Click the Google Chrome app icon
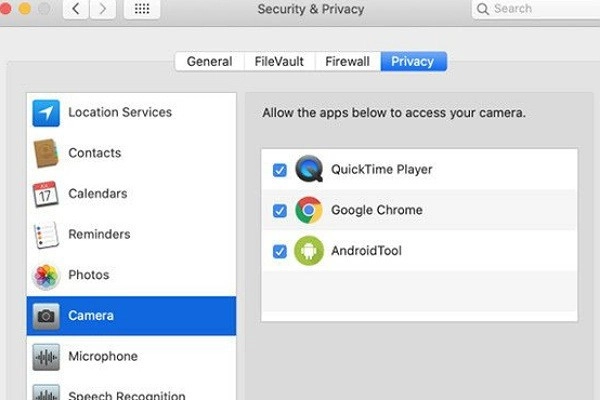The height and width of the screenshot is (400, 600). click(x=309, y=210)
